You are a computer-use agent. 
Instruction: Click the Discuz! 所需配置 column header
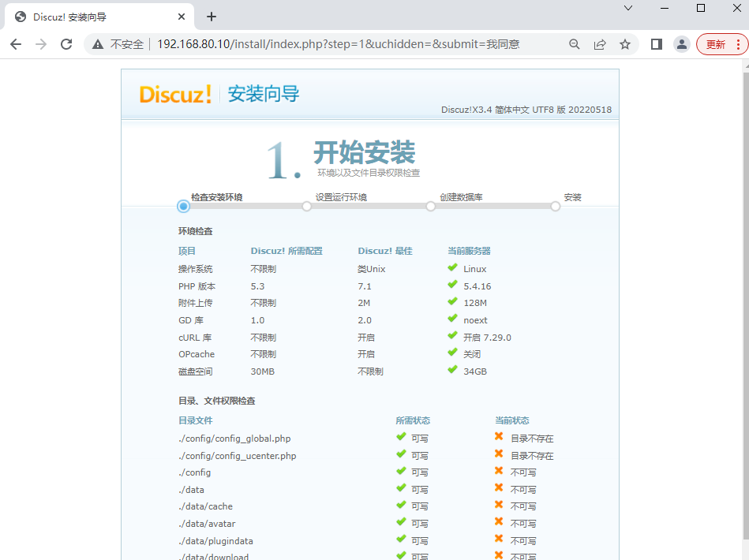tap(286, 251)
